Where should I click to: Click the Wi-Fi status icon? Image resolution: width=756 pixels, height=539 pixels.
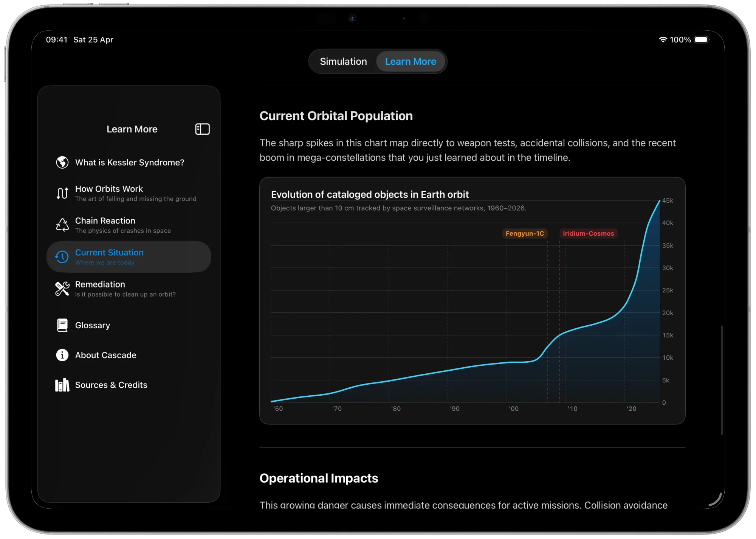(663, 40)
